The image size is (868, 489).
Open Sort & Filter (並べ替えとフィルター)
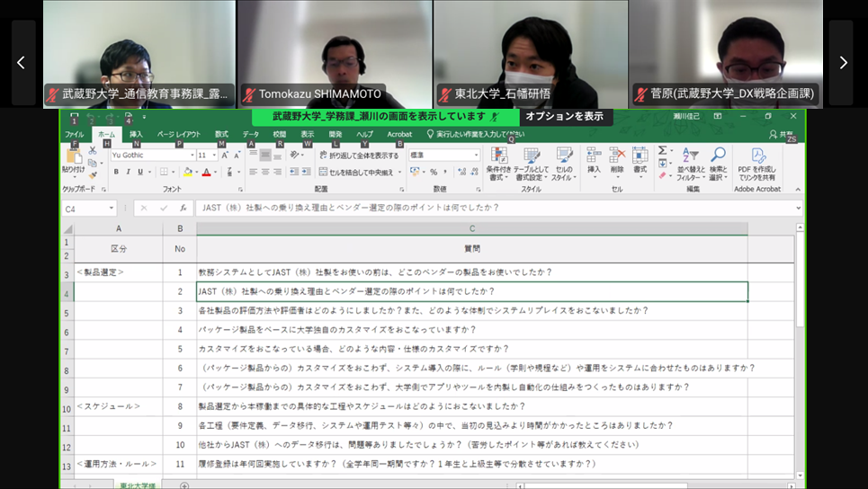[690, 164]
